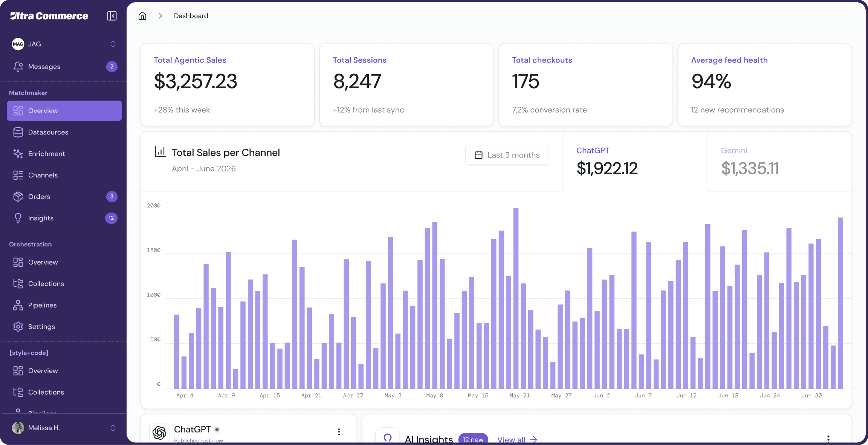Image resolution: width=868 pixels, height=445 pixels.
Task: Click the home breadcrumb icon
Action: click(x=142, y=16)
